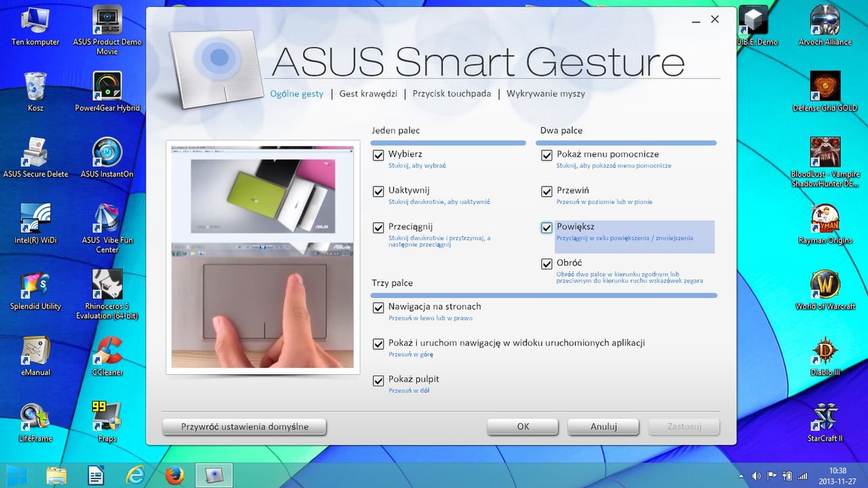868x488 pixels.
Task: Switch to Gest krawędzi tab
Action: [x=368, y=94]
